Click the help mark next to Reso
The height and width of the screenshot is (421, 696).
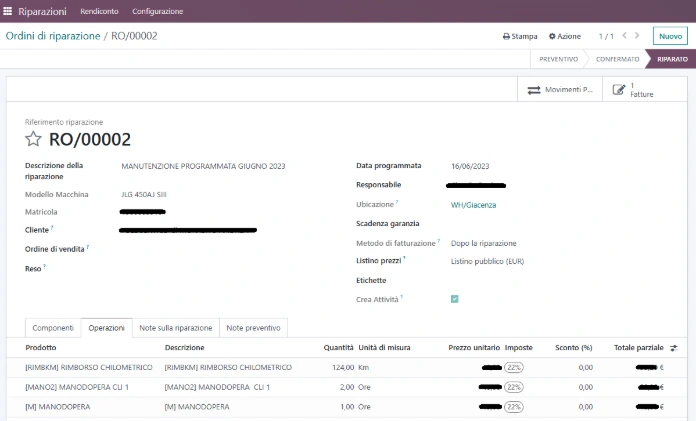(x=44, y=266)
